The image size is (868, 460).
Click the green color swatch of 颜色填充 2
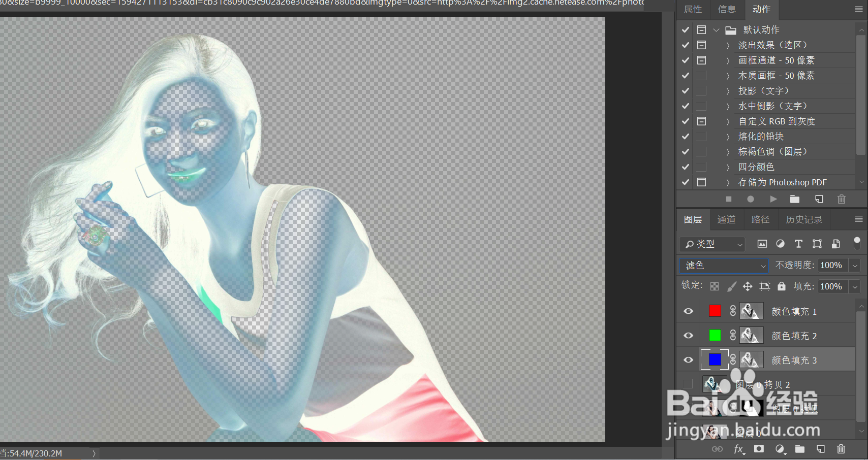715,335
